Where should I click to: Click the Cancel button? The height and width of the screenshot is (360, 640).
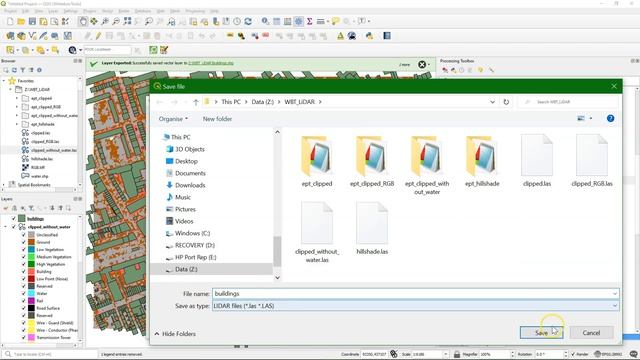[591, 333]
